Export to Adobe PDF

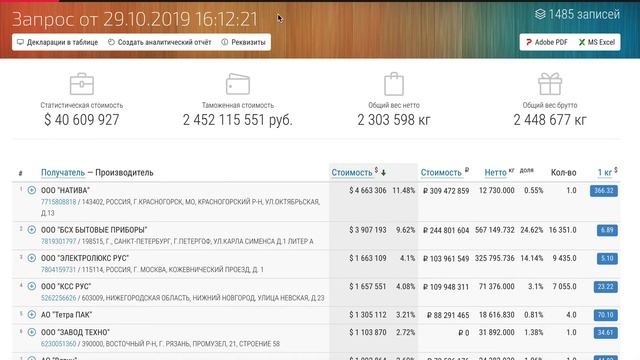coord(547,42)
